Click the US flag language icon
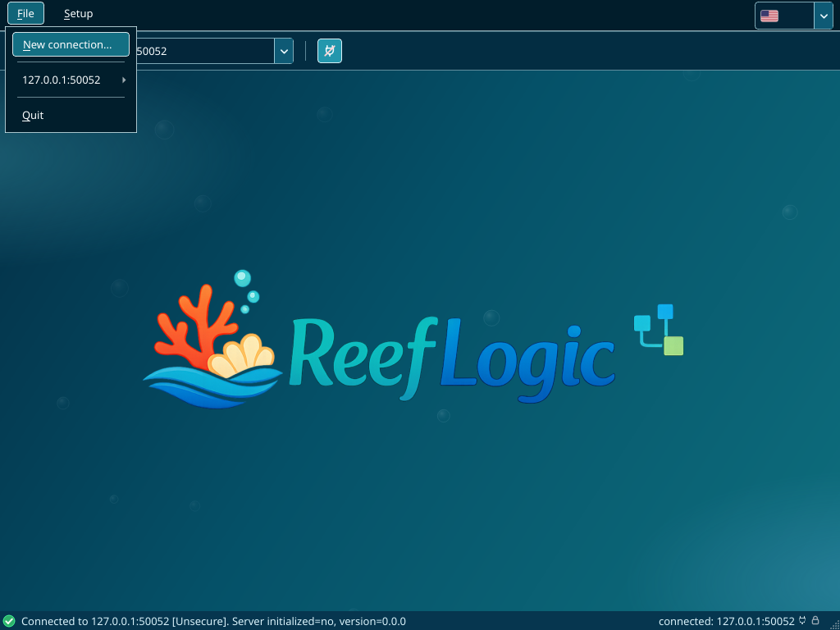 click(769, 16)
